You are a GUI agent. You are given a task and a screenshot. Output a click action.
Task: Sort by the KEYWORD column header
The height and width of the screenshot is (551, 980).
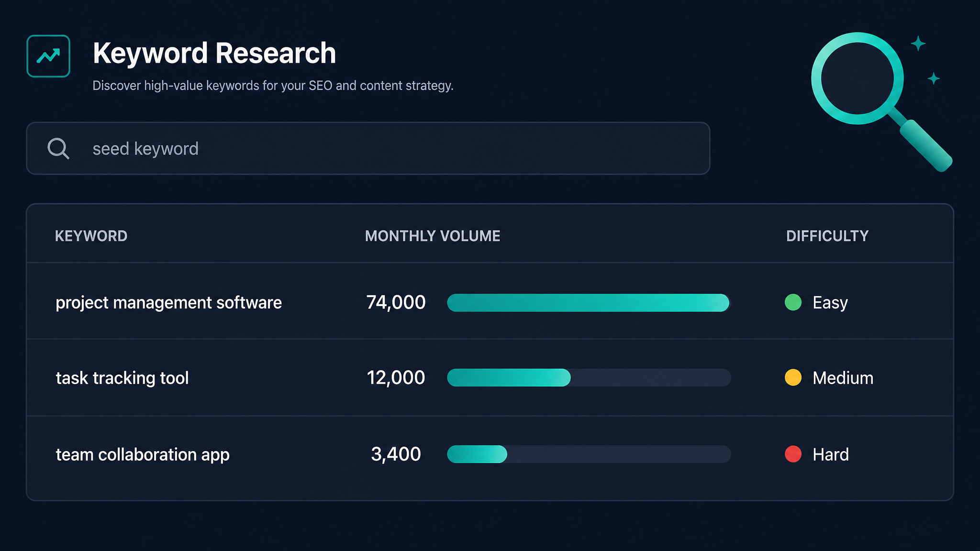(91, 236)
